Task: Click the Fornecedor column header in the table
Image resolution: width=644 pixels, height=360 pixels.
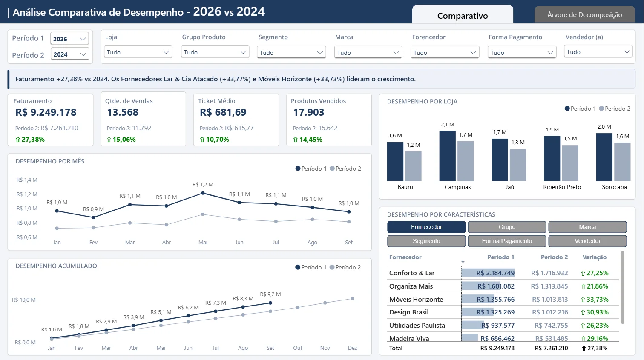Action: point(405,257)
